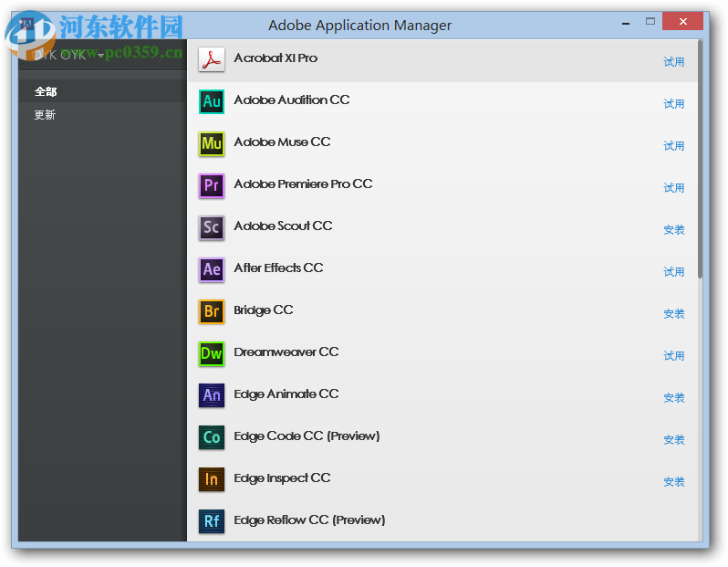Install Bridge CC
This screenshot has height=567, width=728.
[x=673, y=314]
